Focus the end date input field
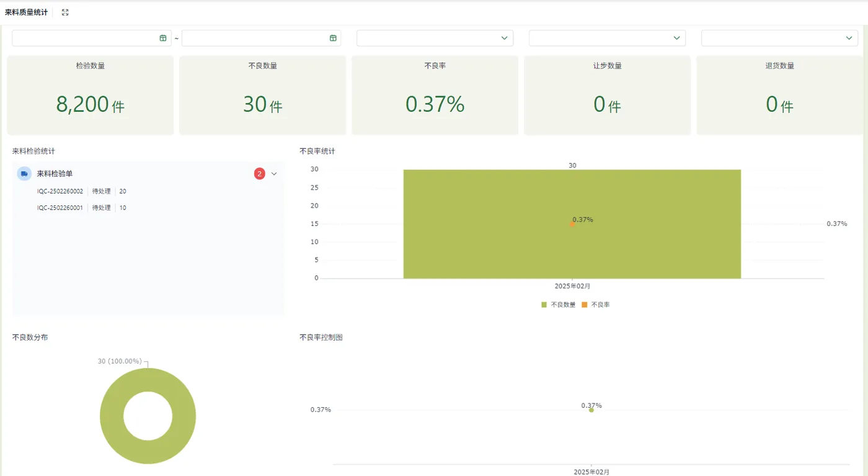This screenshot has width=868, height=476. pos(262,38)
